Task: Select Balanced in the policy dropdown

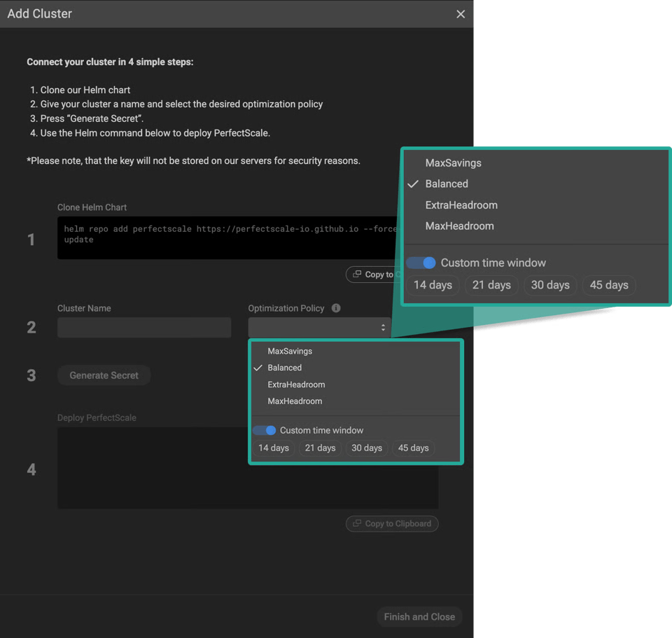Action: coord(285,368)
